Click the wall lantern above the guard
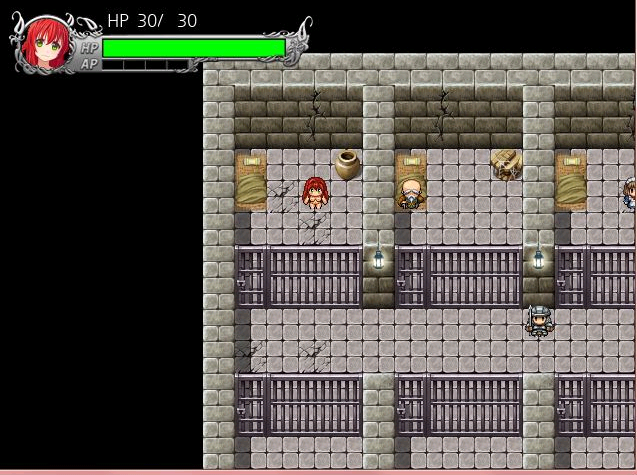This screenshot has height=475, width=637. pos(538,259)
